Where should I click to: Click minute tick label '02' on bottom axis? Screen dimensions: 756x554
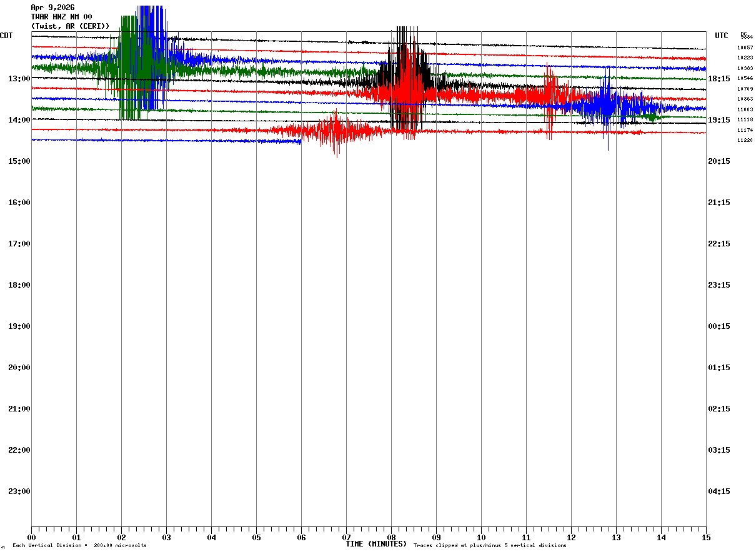(x=121, y=537)
